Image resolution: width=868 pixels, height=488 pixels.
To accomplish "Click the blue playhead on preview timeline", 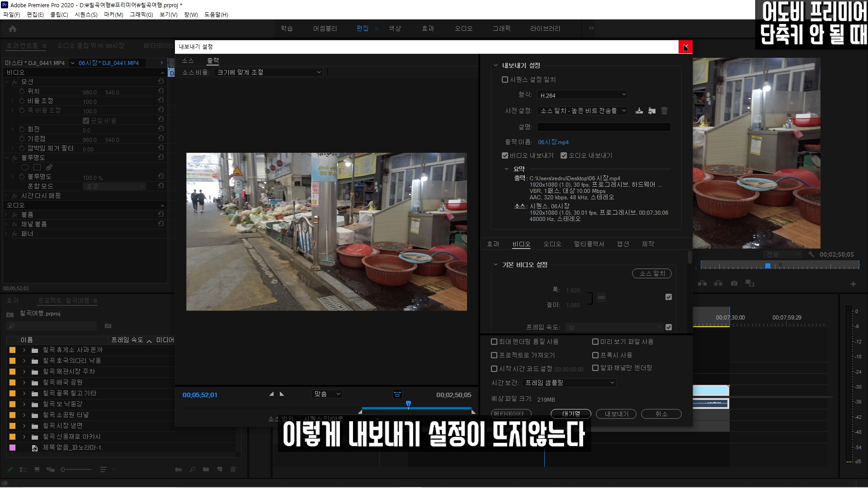I will pyautogui.click(x=408, y=404).
